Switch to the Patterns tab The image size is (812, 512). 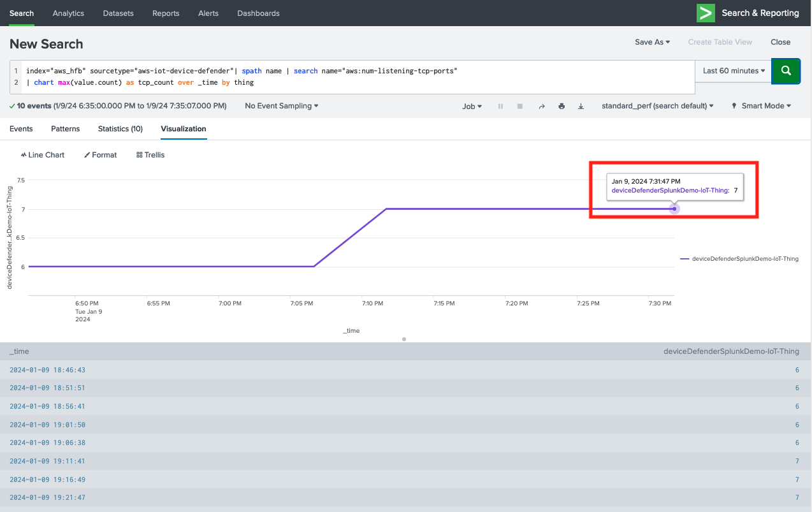coord(65,129)
